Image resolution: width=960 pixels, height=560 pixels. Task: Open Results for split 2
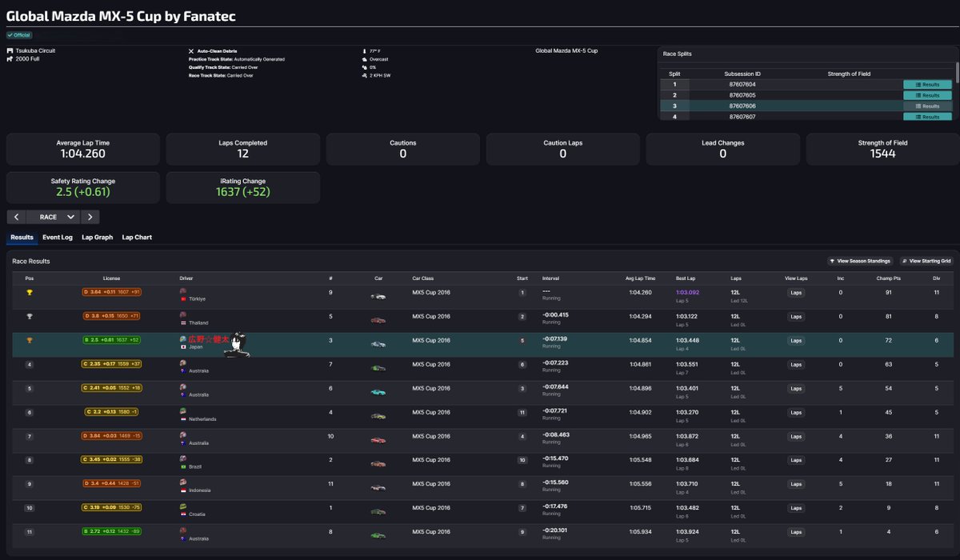pos(927,95)
